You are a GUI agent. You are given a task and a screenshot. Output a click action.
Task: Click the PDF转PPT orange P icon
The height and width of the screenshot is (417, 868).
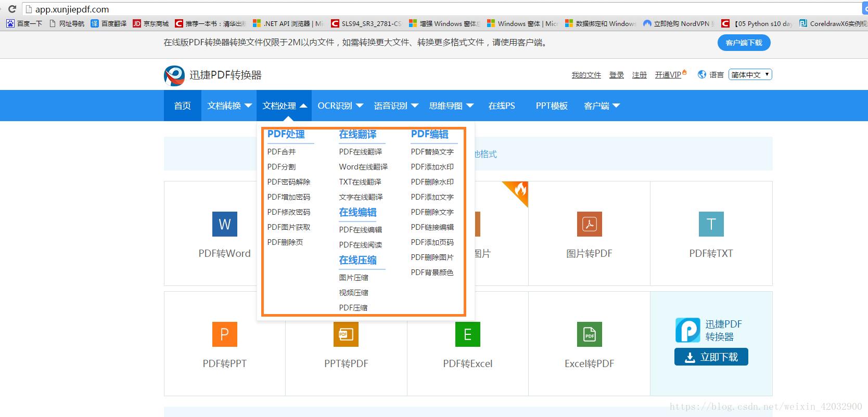point(225,334)
